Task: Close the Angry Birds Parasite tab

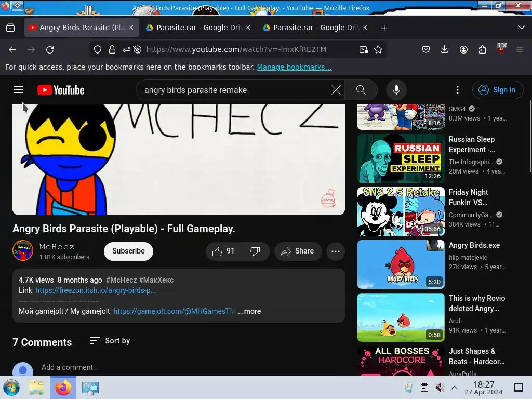Action: [x=131, y=28]
